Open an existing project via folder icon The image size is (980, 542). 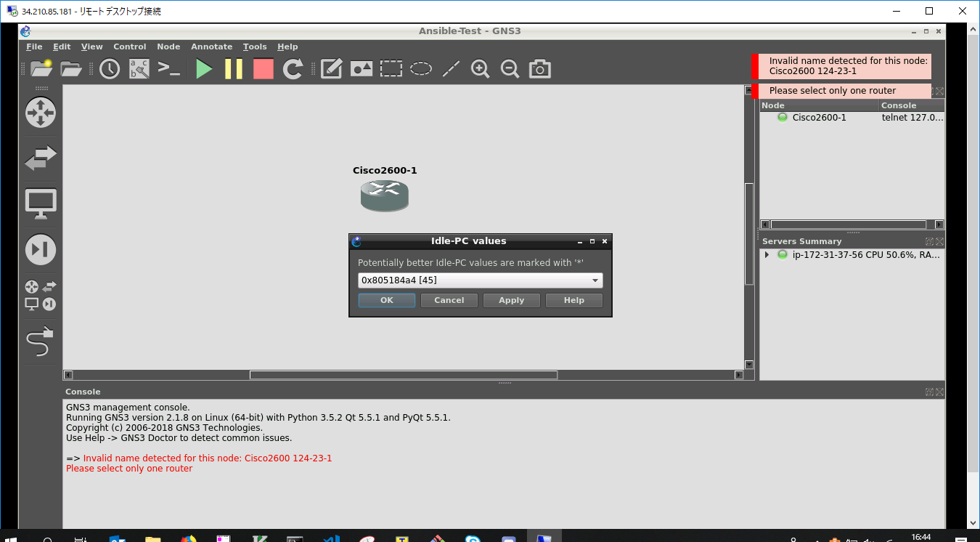(x=71, y=68)
